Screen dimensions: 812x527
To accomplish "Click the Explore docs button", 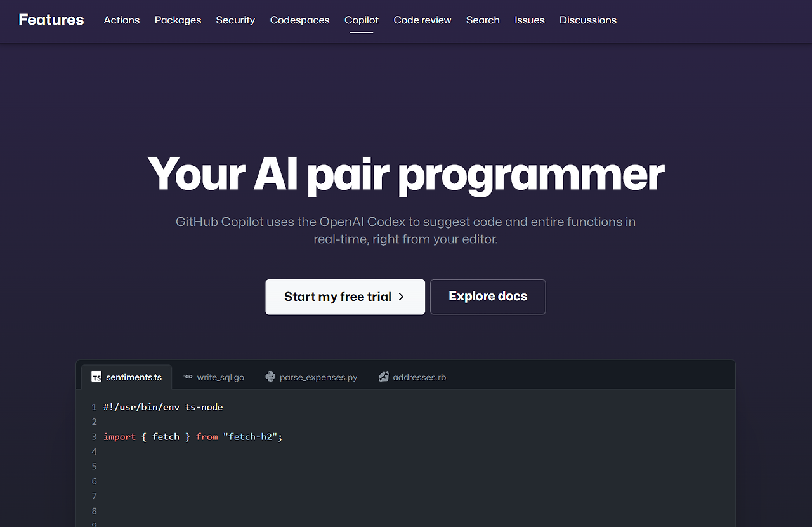I will point(488,297).
